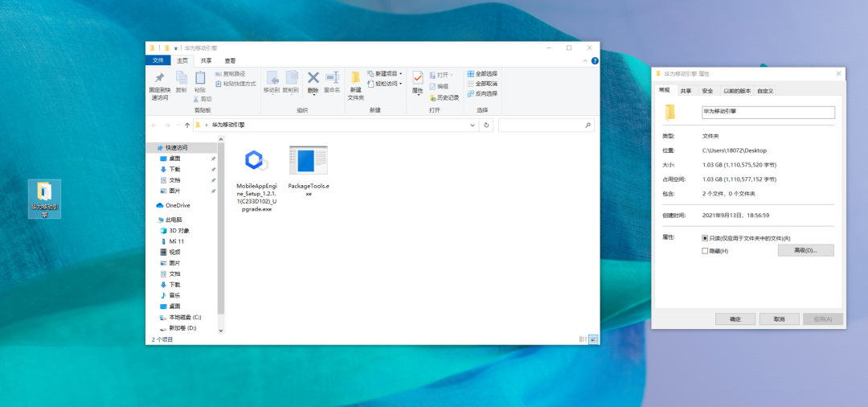Click the 固定到快速访问 pin icon
Screen dimensions: 868x407
pyautogui.click(x=159, y=79)
